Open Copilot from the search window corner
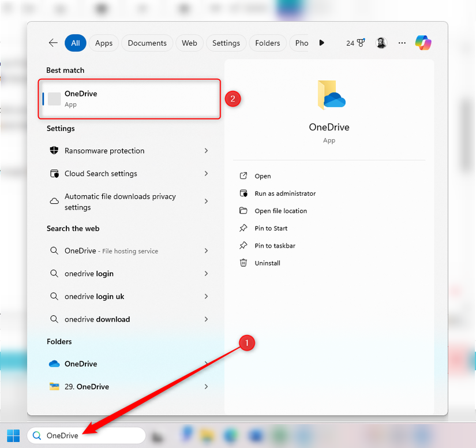The width and height of the screenshot is (476, 448). 423,42
